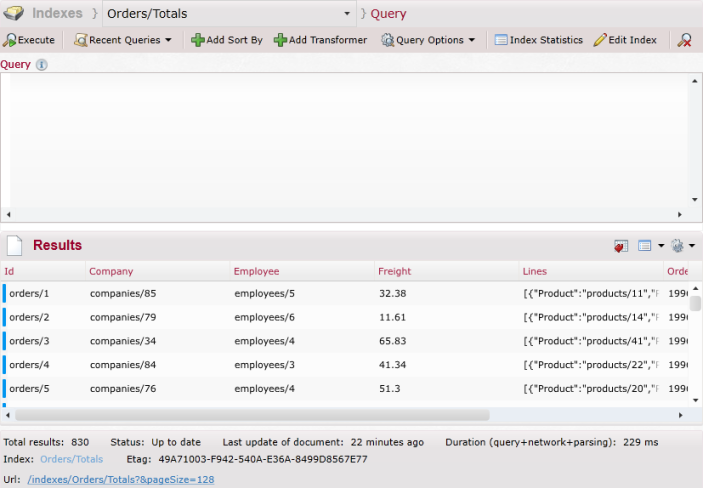
Task: Click the results scroll right arrow
Action: click(x=680, y=415)
